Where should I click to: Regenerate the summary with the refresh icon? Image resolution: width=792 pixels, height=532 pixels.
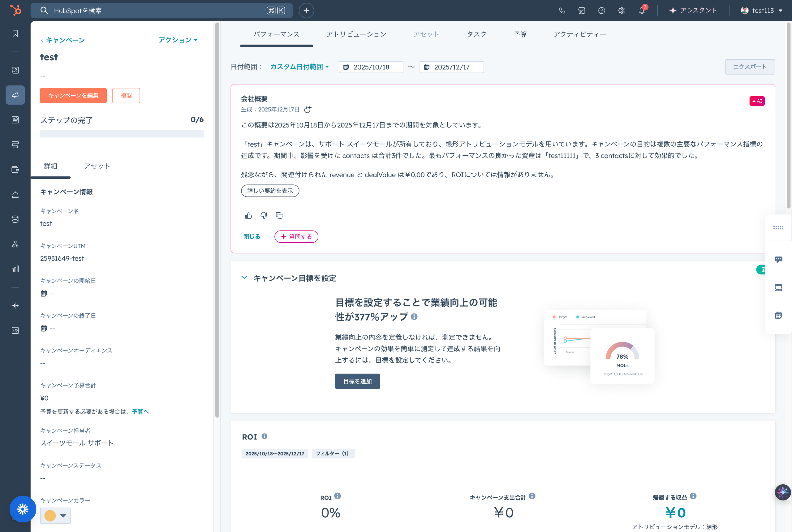point(307,109)
